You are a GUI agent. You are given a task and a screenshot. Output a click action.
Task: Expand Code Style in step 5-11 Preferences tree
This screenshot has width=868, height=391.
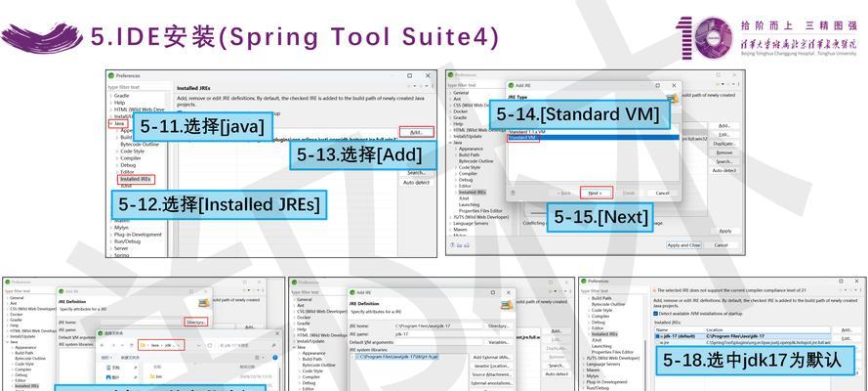pyautogui.click(x=117, y=152)
